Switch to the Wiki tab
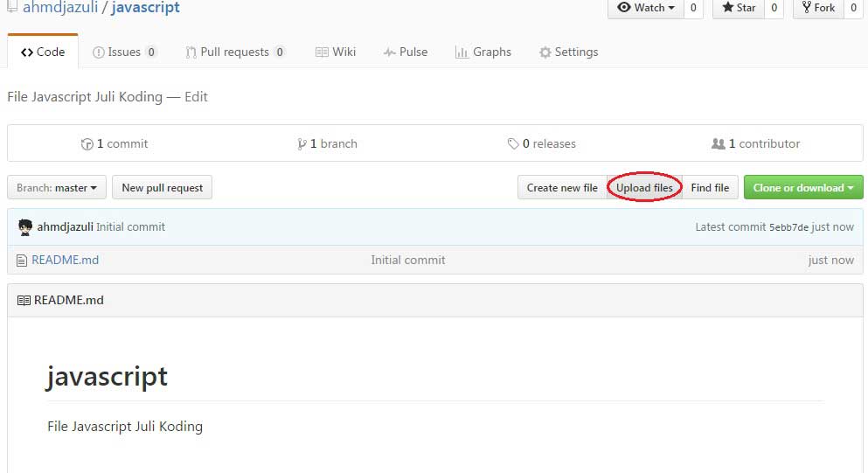The image size is (868, 473). click(x=336, y=52)
